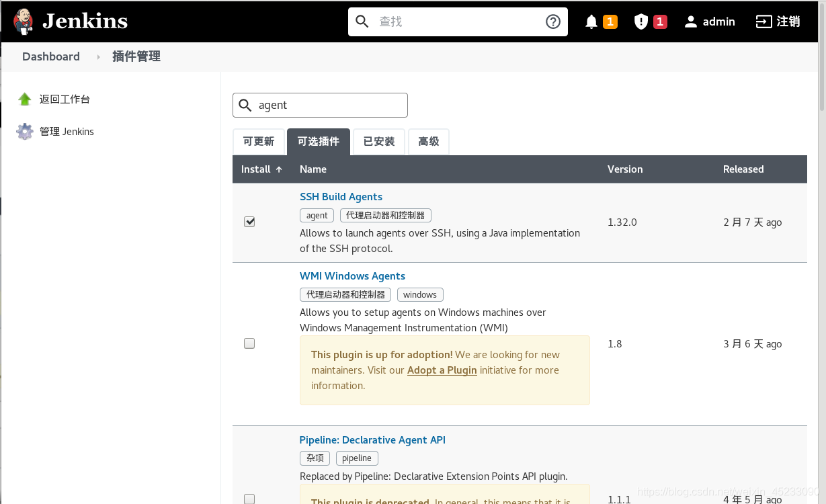Click the 杂项 tag label

(315, 458)
